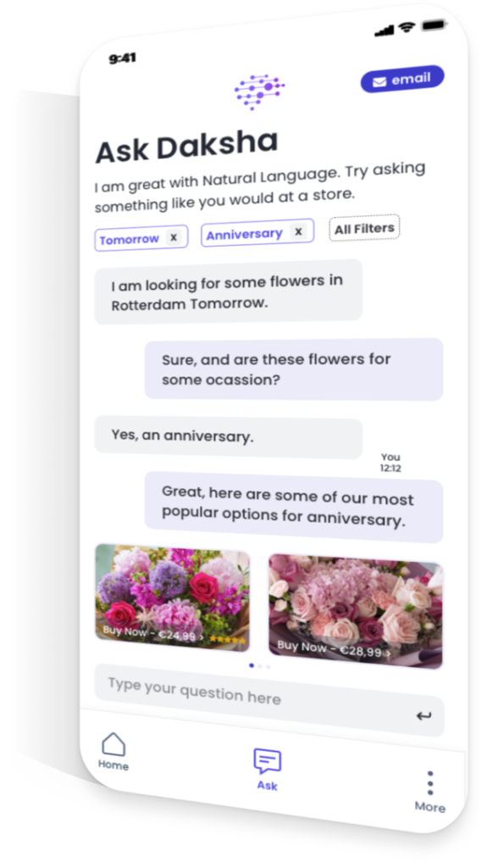This screenshot has width=487, height=868.
Task: Open the More three-dots menu
Action: (430, 783)
